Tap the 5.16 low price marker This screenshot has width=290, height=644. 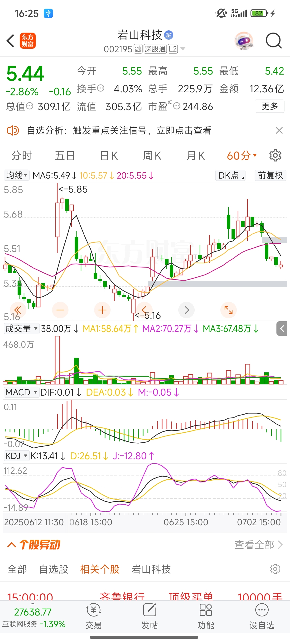[x=148, y=316]
